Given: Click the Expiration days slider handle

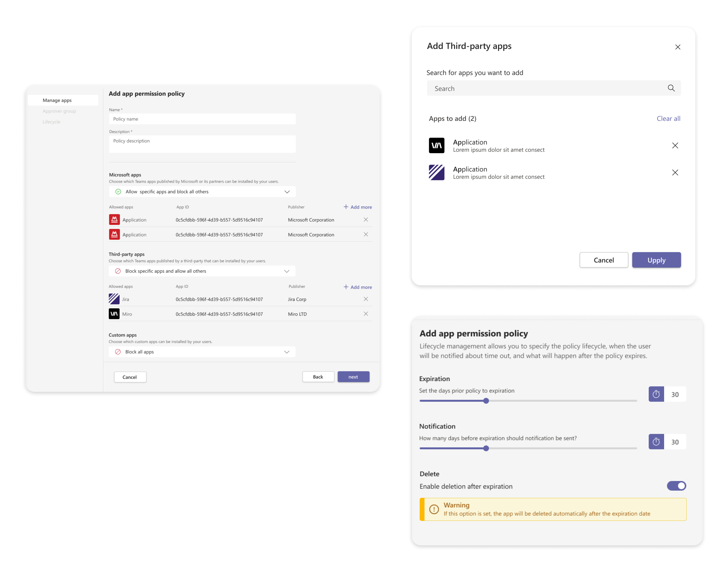Looking at the screenshot, I should coord(486,401).
